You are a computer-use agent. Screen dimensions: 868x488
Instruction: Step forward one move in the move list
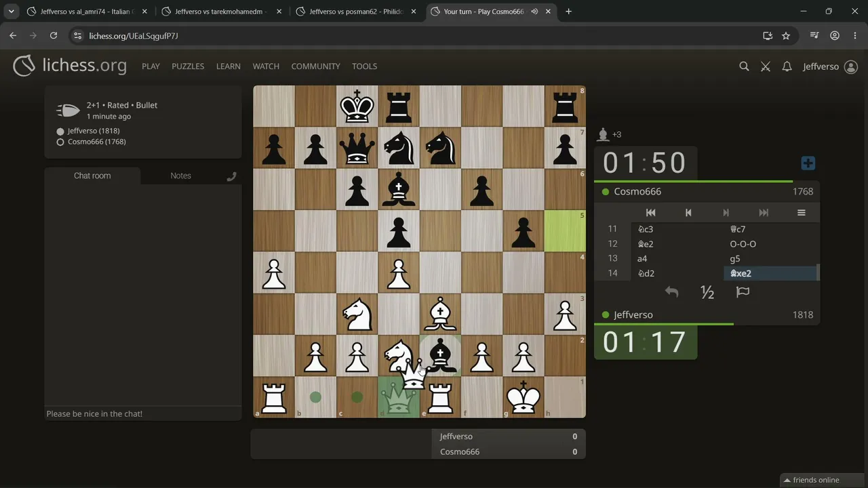[726, 213]
